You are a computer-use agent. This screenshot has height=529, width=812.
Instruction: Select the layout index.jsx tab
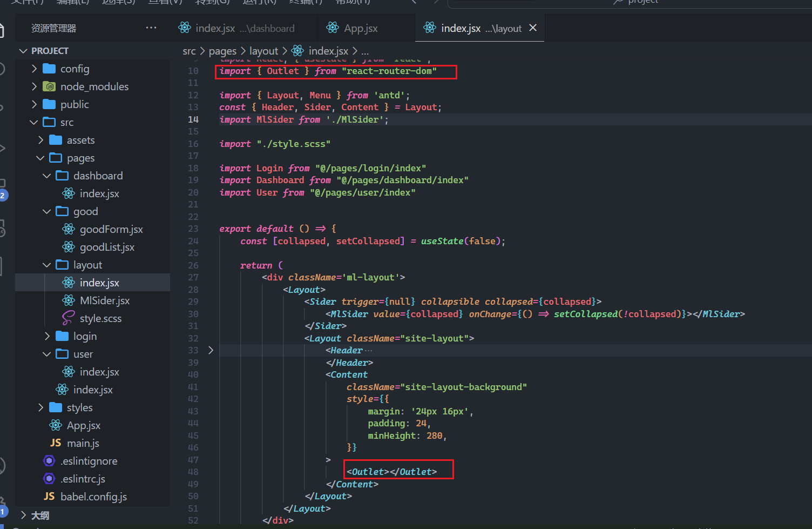(x=479, y=28)
